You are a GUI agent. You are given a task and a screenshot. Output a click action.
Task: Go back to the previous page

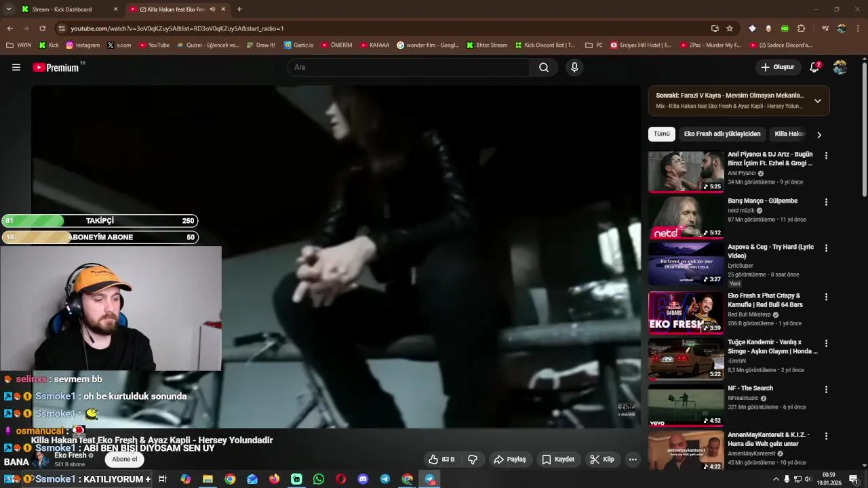pyautogui.click(x=9, y=28)
